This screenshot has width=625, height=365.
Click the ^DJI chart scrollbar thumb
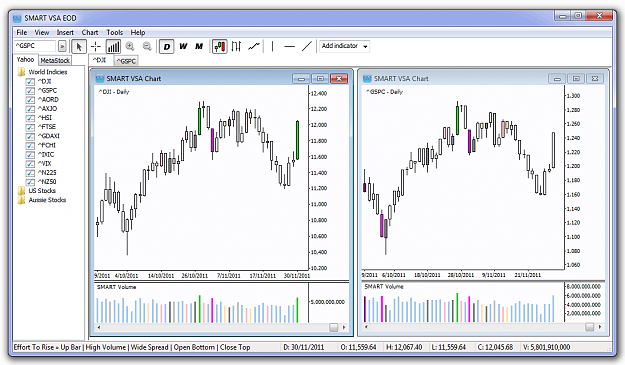(334, 328)
